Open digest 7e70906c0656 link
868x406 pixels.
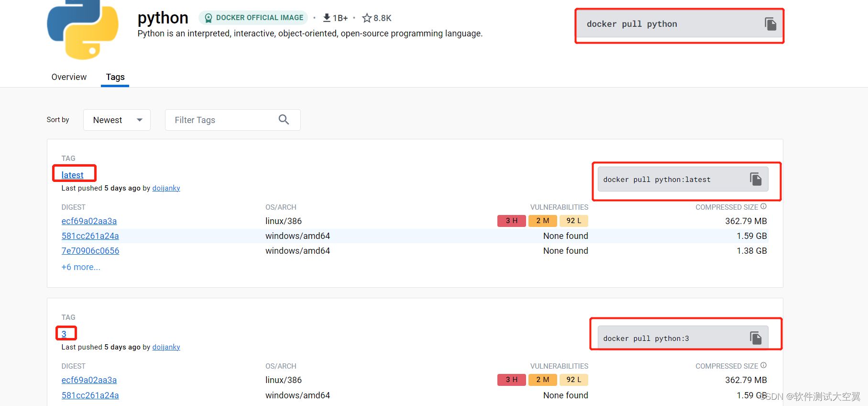(x=90, y=251)
